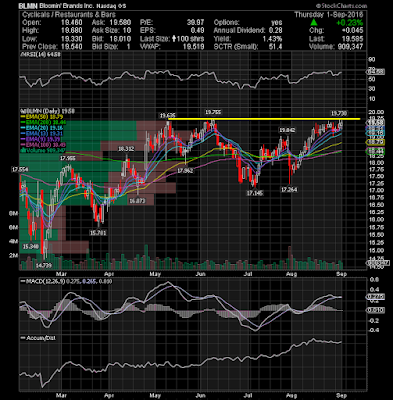Click the SCTR (Small) value 51.4
The width and height of the screenshot is (393, 400).
[x=275, y=47]
